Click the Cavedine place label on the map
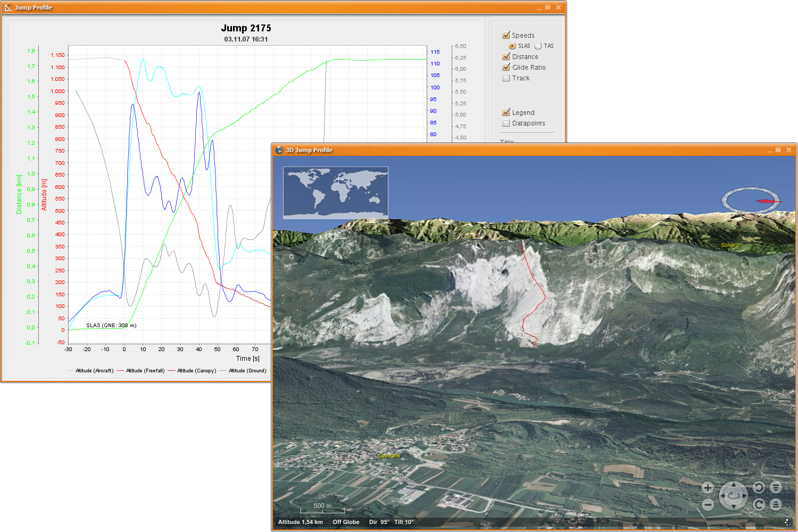The image size is (798, 532). coord(389,456)
